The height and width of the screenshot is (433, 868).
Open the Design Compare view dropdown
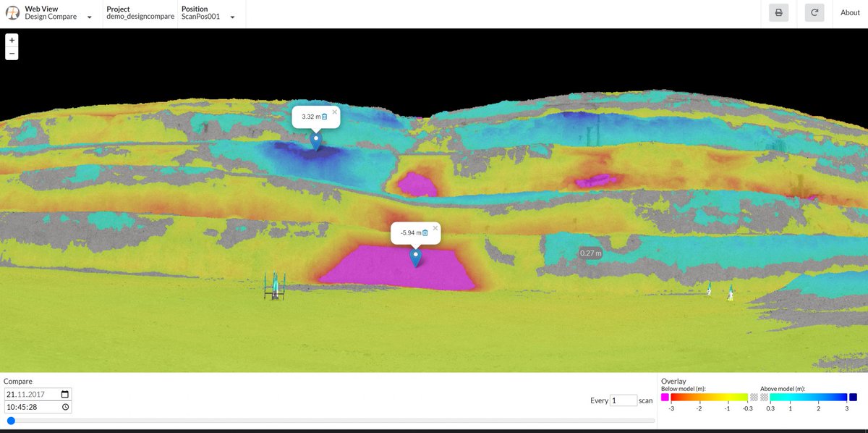88,16
